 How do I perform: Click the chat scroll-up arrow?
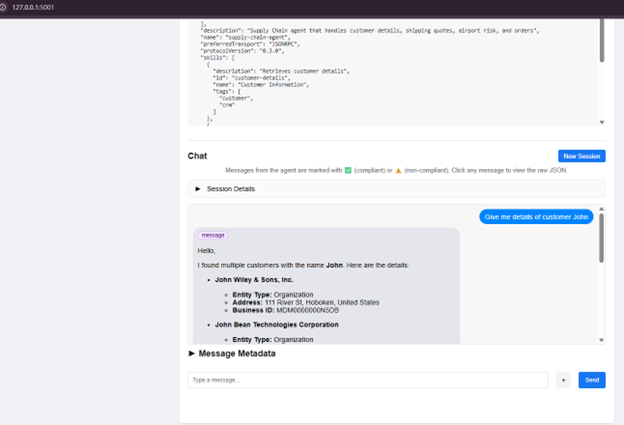601,209
